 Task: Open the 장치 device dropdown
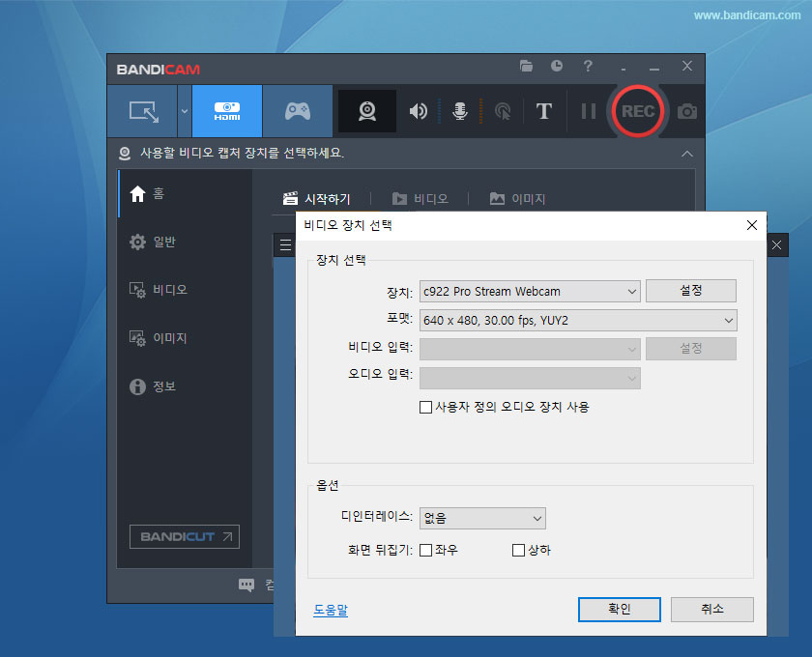click(x=530, y=292)
